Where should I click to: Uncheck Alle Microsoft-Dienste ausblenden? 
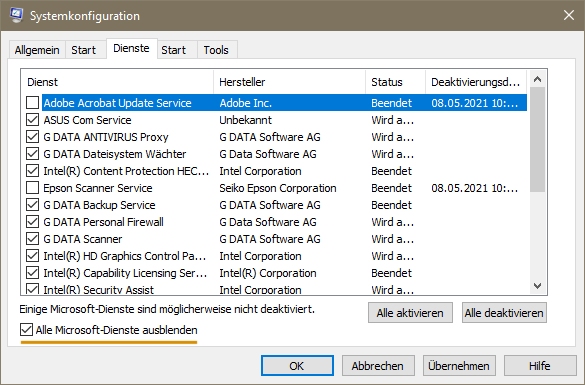(26, 330)
